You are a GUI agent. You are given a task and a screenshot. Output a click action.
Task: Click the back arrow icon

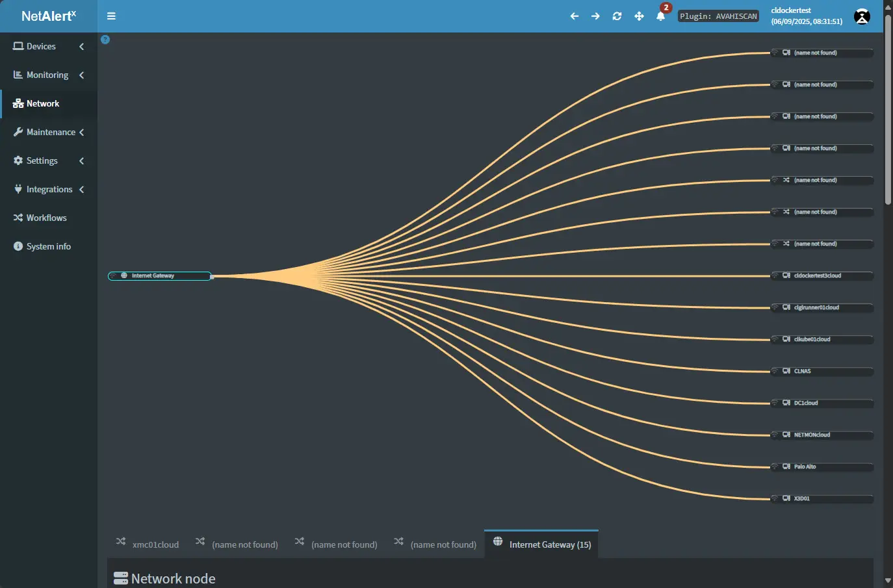pyautogui.click(x=574, y=16)
